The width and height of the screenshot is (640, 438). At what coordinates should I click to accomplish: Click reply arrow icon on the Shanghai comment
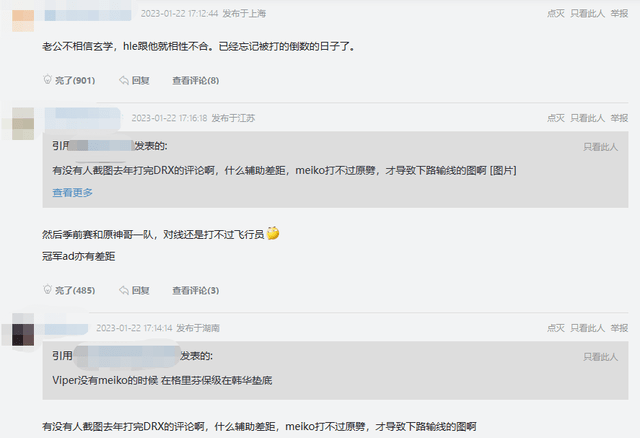124,80
